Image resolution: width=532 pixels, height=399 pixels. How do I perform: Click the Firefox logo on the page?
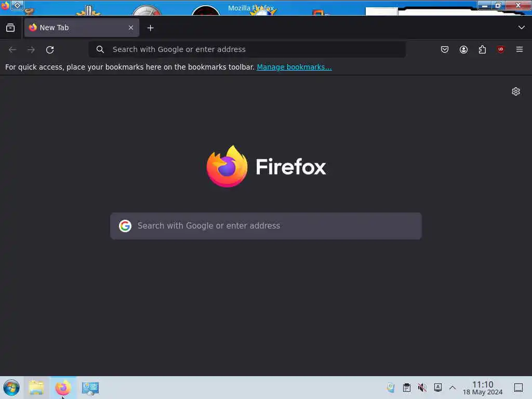click(267, 166)
